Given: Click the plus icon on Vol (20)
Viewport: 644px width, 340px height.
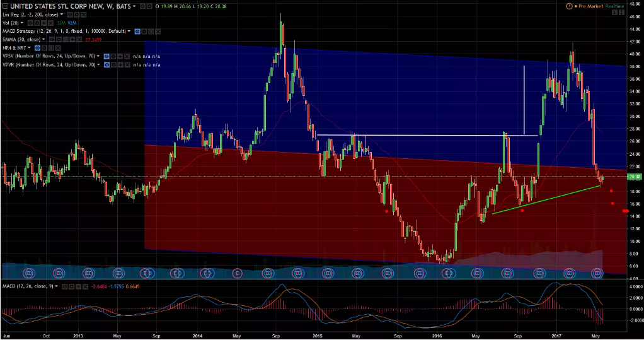Looking at the screenshot, I should [x=44, y=23].
